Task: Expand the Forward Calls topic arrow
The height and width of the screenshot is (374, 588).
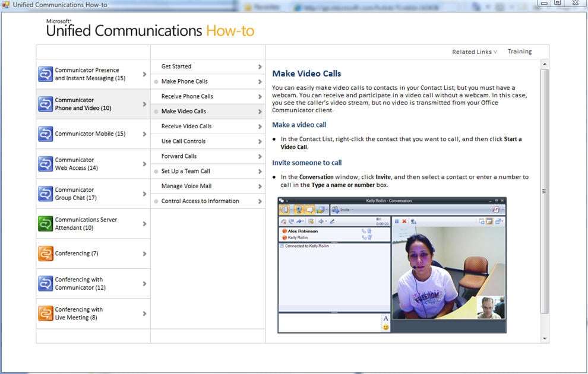Action: pyautogui.click(x=260, y=156)
